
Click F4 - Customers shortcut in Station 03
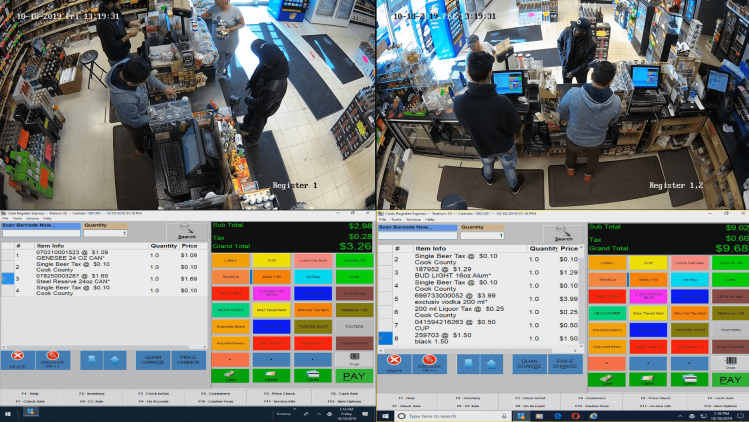(592, 398)
